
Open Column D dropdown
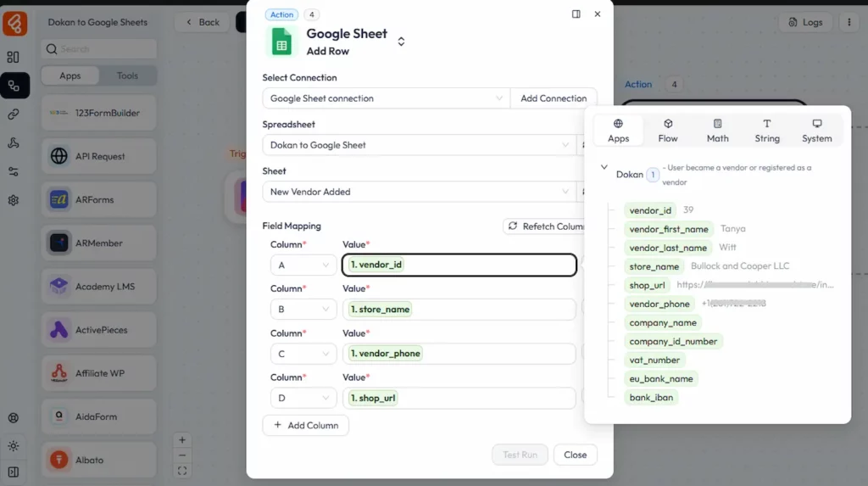(x=303, y=398)
